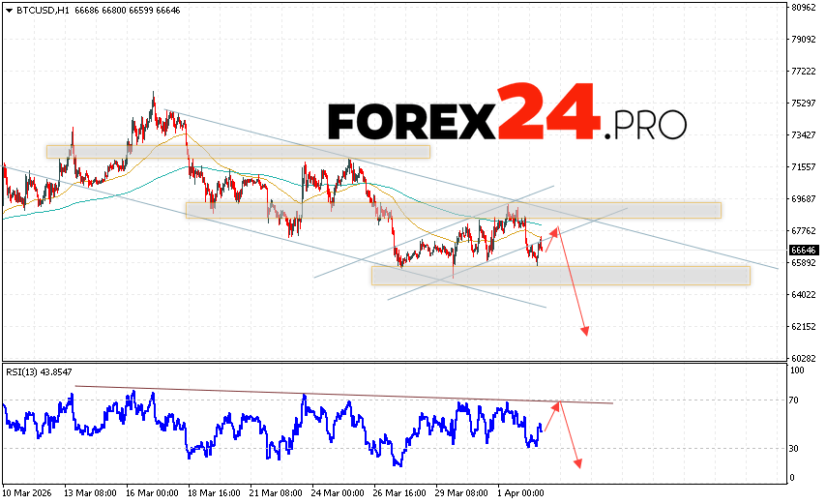Select the current price tag 66646

804,248
